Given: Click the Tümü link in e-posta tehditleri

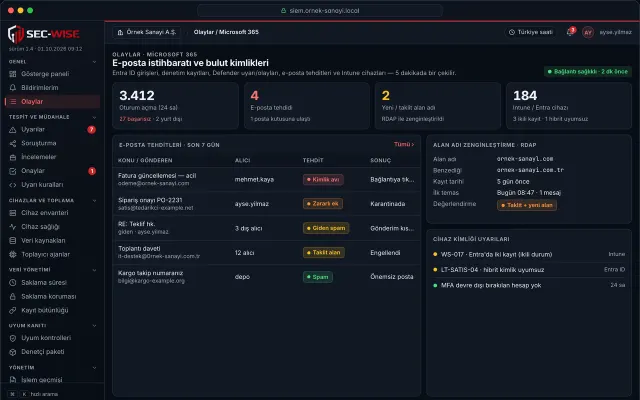Looking at the screenshot, I should tap(404, 144).
